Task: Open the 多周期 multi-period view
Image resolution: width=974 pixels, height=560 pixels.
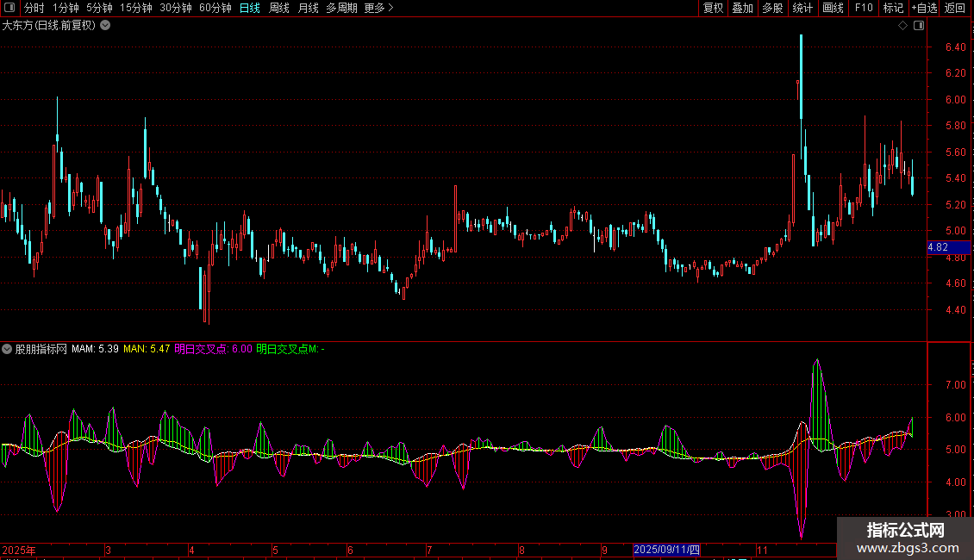Action: [341, 8]
